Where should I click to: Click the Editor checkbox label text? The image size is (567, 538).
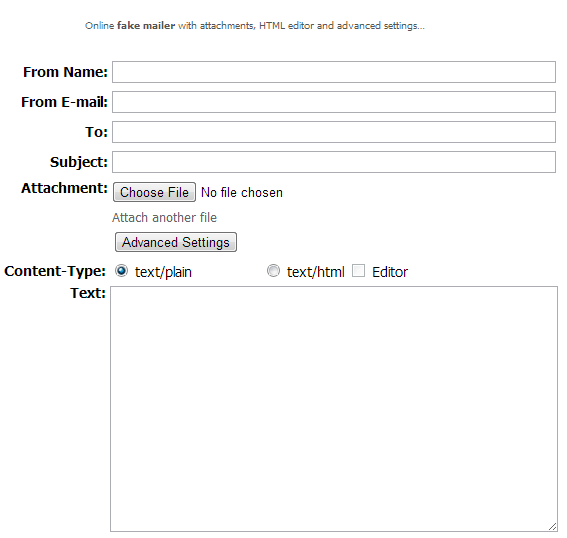pos(390,272)
